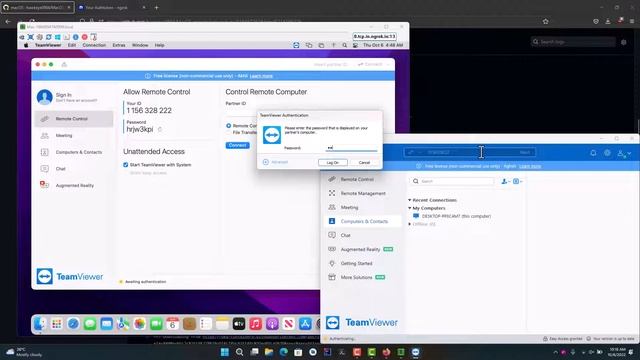Image resolution: width=640 pixels, height=360 pixels.
Task: Open add contact dropdown beside search
Action: (506, 181)
